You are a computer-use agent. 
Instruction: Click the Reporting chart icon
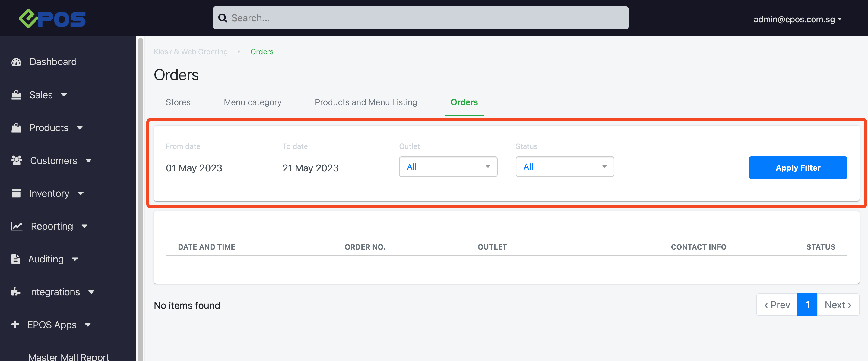(x=17, y=226)
